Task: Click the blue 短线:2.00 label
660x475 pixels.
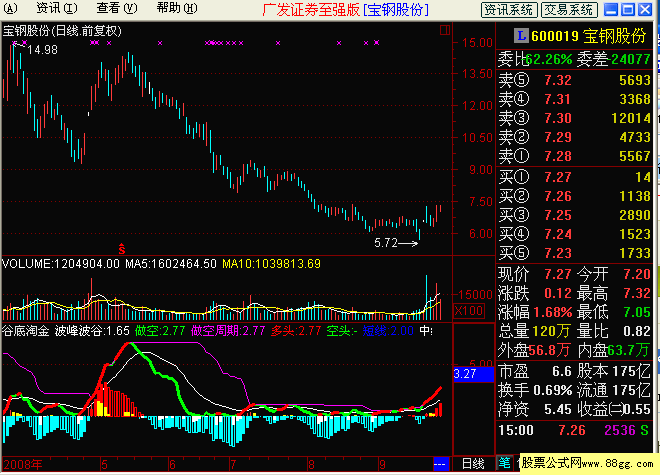Action: [388, 331]
